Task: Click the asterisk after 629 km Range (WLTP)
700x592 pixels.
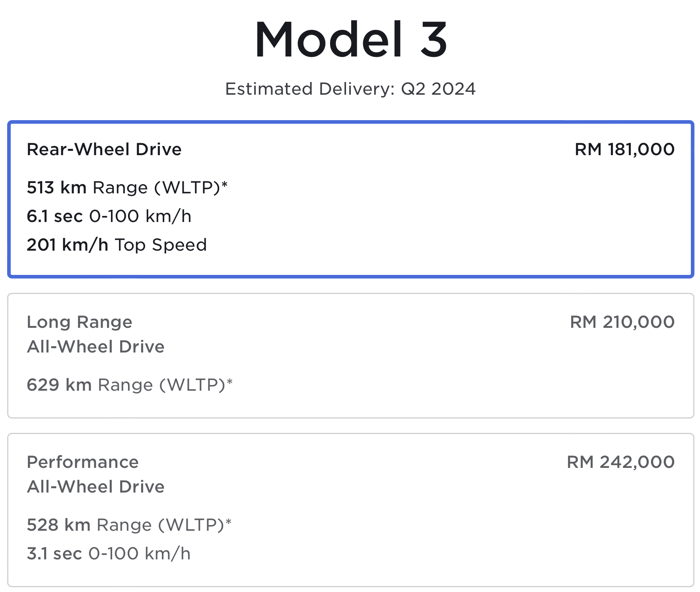Action: (x=229, y=382)
